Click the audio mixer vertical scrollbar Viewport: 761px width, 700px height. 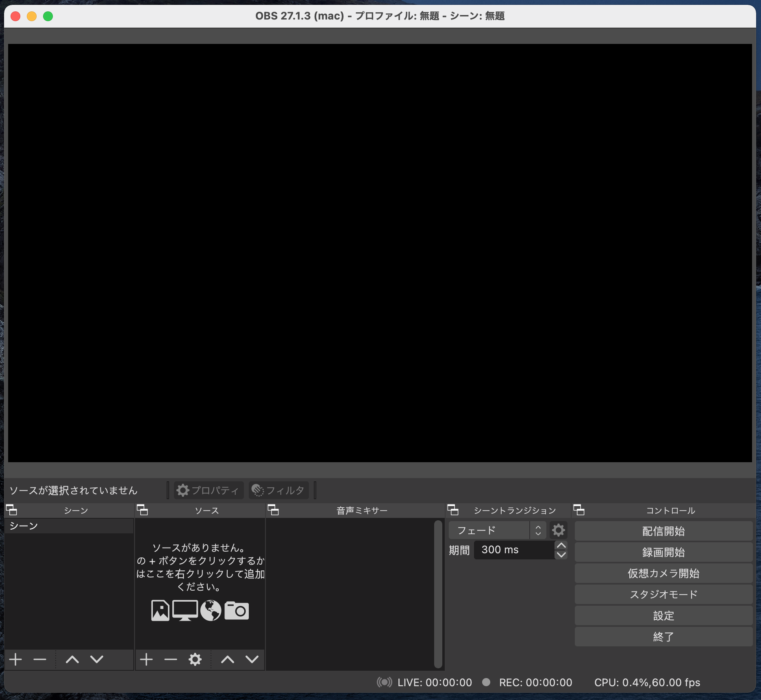coord(438,594)
